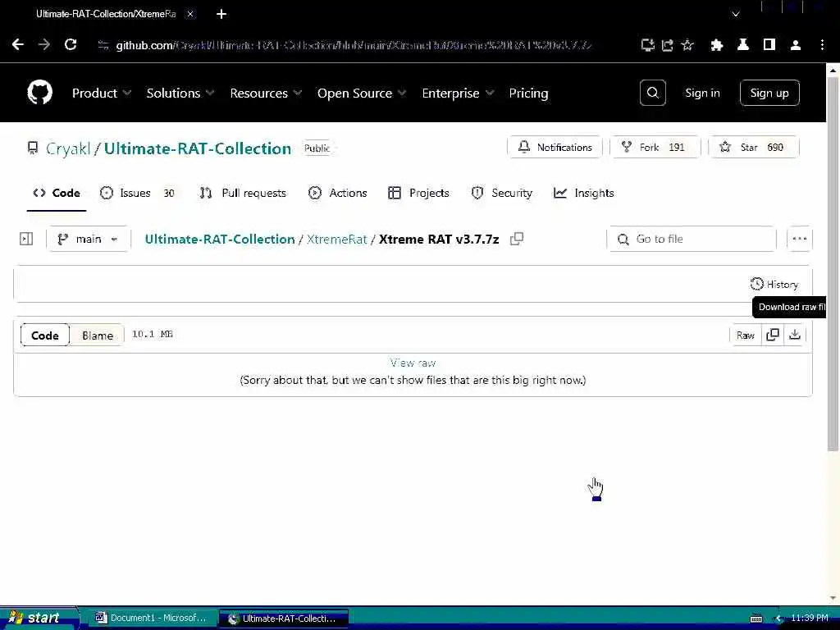This screenshot has height=630, width=840.
Task: Click the page vertical scrollbar thumb
Action: pyautogui.click(x=833, y=262)
